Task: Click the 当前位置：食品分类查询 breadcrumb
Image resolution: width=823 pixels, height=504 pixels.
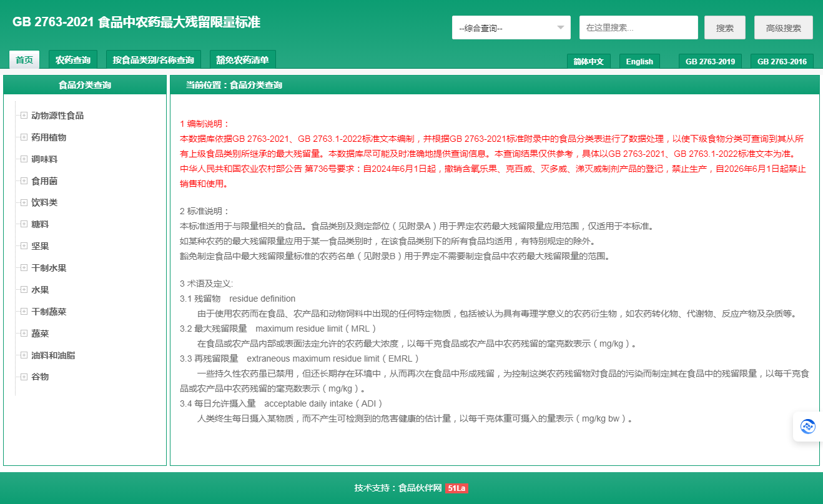Action: 234,85
